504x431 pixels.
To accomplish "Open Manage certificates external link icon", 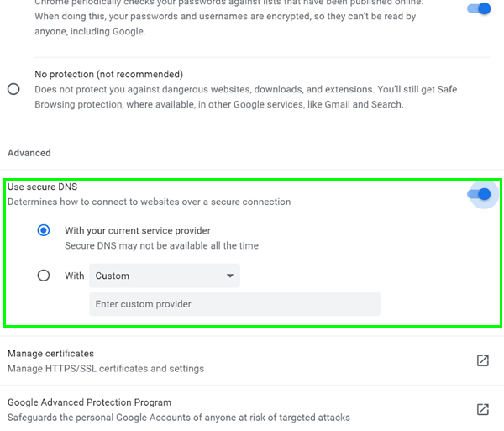I will (x=483, y=360).
